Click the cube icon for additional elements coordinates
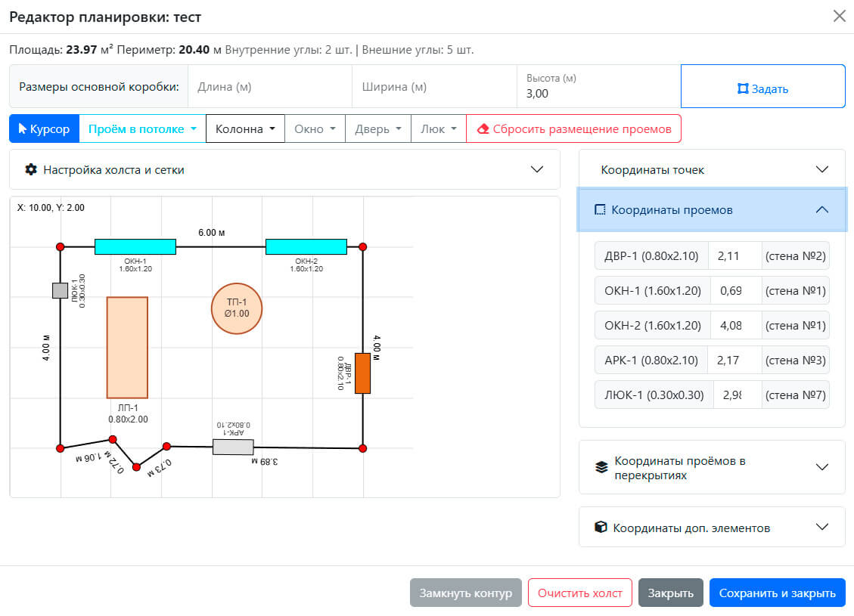 click(x=601, y=528)
